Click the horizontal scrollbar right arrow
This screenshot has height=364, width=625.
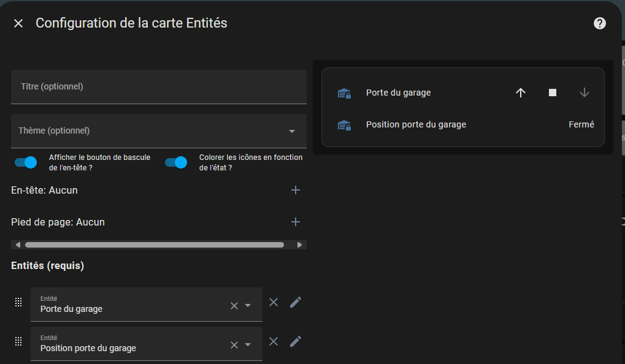(x=300, y=245)
